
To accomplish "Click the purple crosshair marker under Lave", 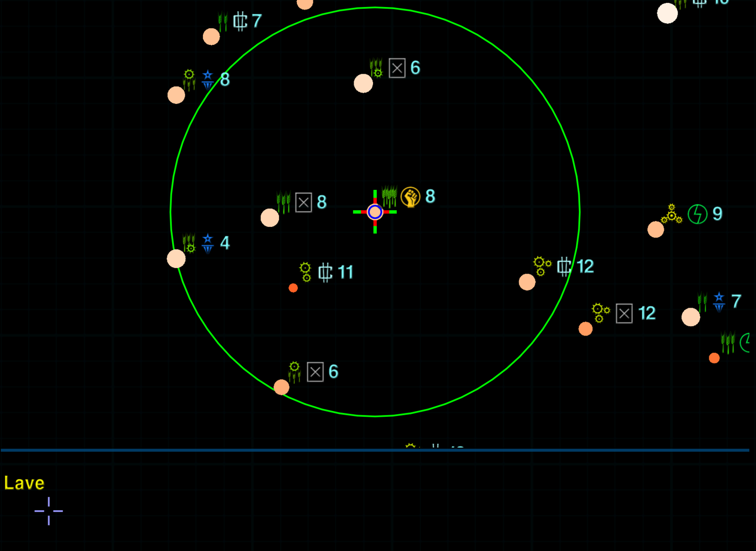I will [x=49, y=511].
